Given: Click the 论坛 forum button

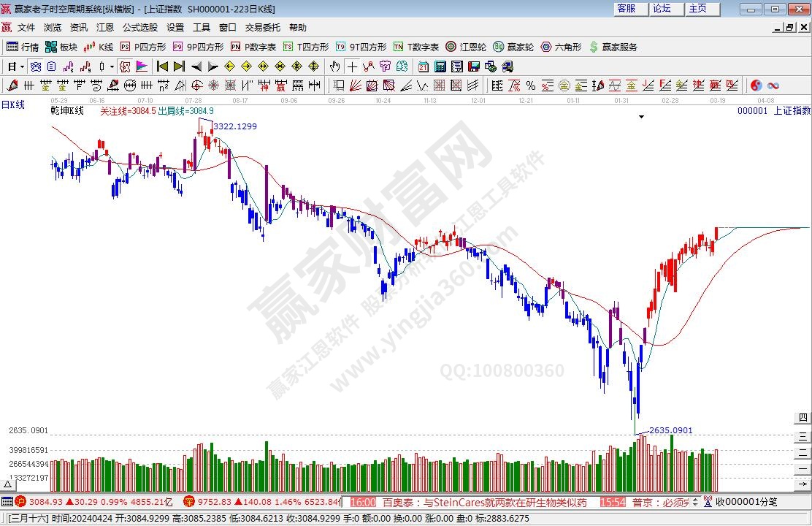Looking at the screenshot, I should click(x=662, y=9).
